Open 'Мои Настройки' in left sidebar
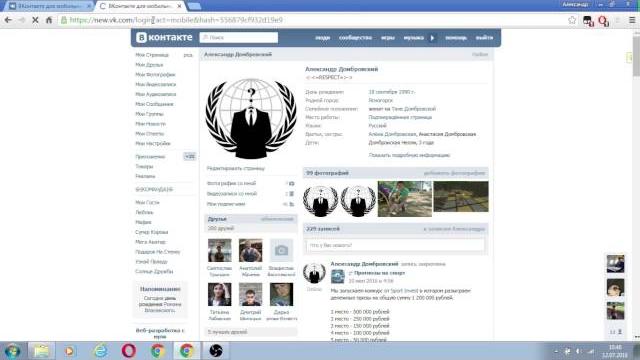Viewport: 640px width, 360px height. (x=153, y=143)
